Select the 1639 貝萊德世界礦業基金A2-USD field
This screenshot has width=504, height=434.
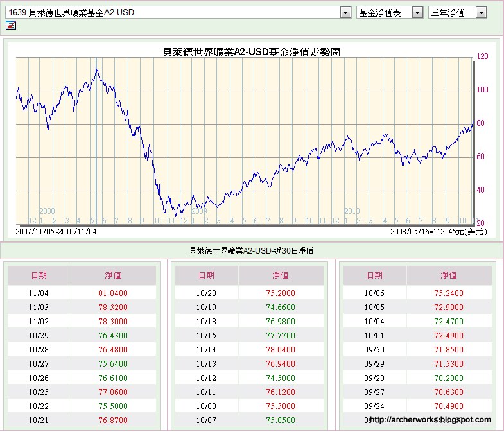(178, 13)
